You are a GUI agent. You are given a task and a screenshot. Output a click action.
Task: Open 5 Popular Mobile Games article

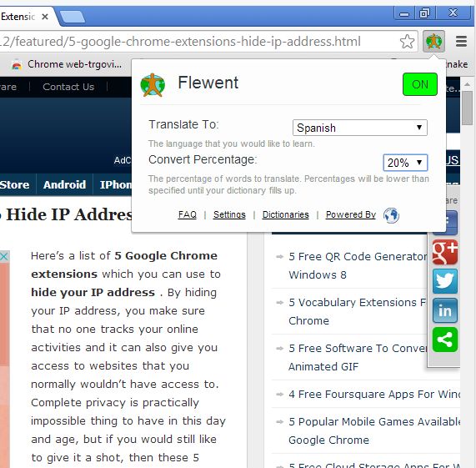(374, 431)
